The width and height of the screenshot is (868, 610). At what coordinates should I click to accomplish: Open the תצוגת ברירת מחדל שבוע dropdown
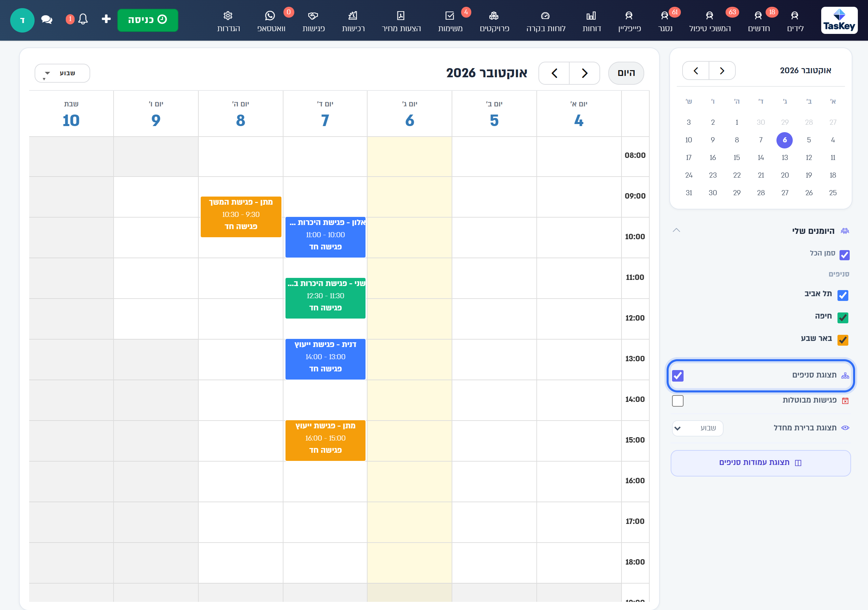pos(697,428)
